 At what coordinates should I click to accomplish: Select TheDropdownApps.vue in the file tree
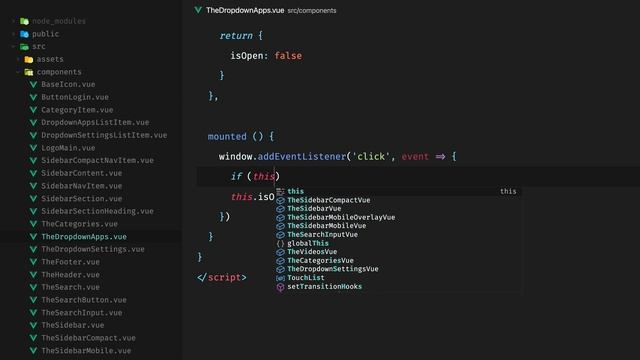tap(84, 237)
